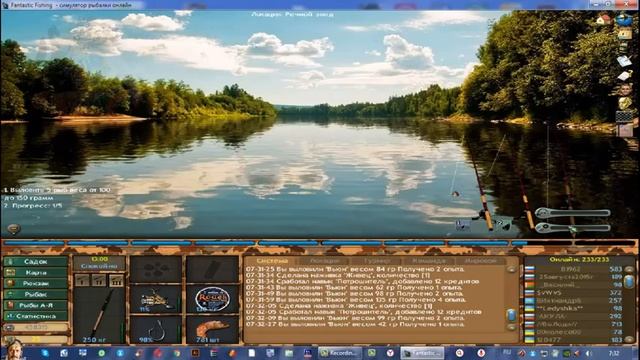The width and height of the screenshot is (640, 360).
Task: Open the gold trophy icon
Action: tap(624, 103)
